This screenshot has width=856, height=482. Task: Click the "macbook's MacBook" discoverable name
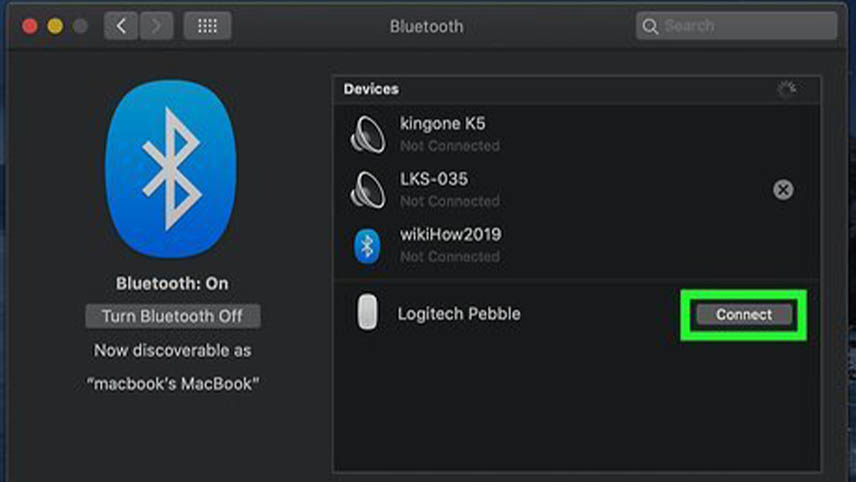173,384
